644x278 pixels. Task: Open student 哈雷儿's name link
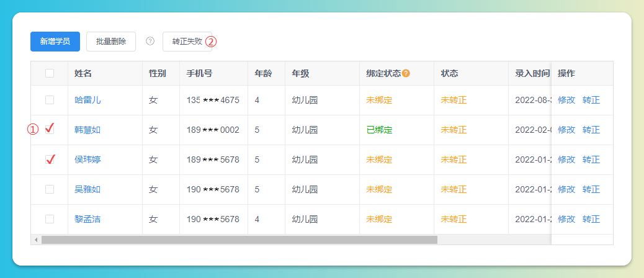(x=87, y=100)
